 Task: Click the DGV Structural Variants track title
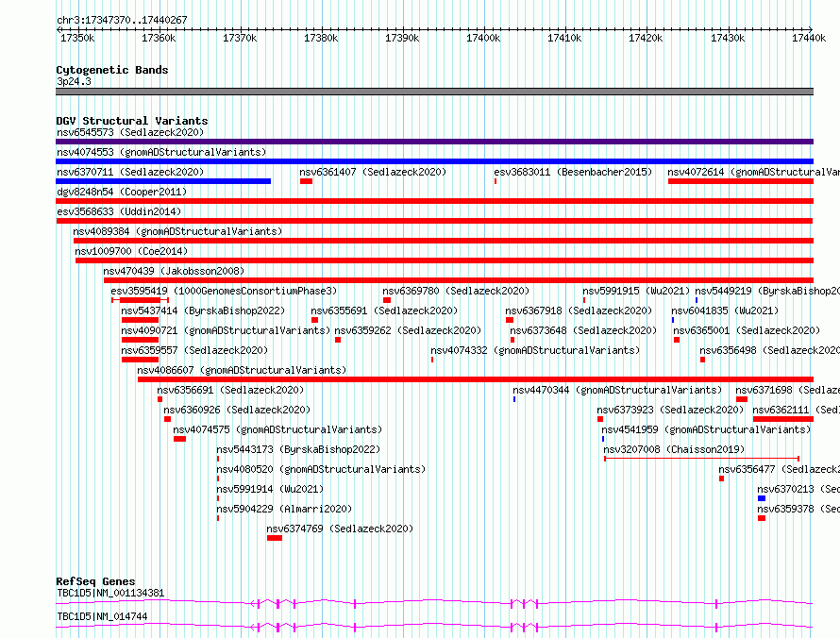tap(132, 121)
